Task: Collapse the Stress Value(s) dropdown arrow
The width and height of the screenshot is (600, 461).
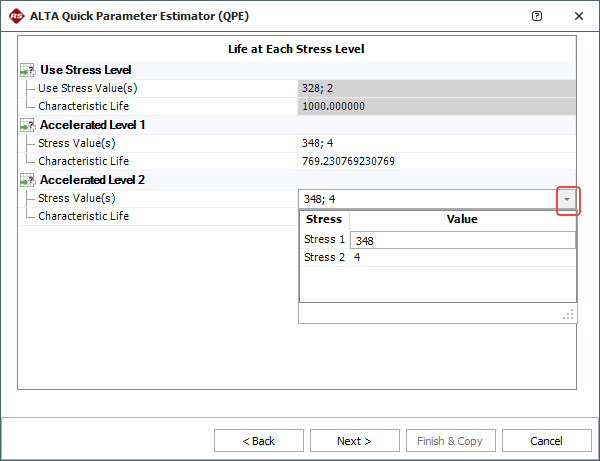Action: coord(568,199)
